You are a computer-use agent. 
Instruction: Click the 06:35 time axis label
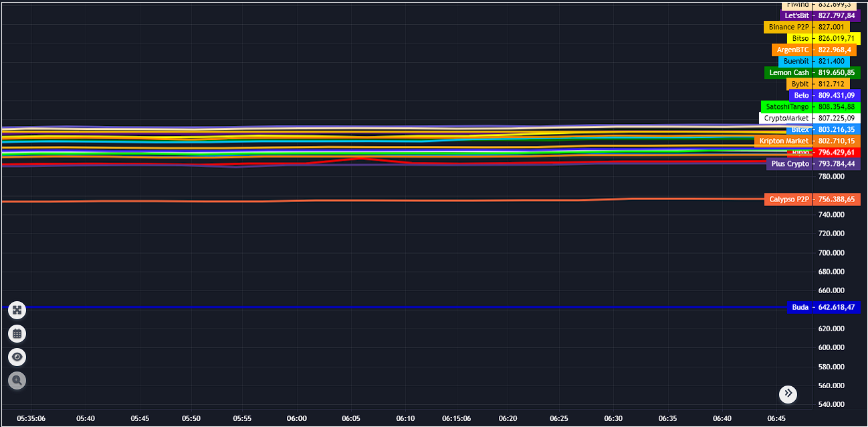667,418
